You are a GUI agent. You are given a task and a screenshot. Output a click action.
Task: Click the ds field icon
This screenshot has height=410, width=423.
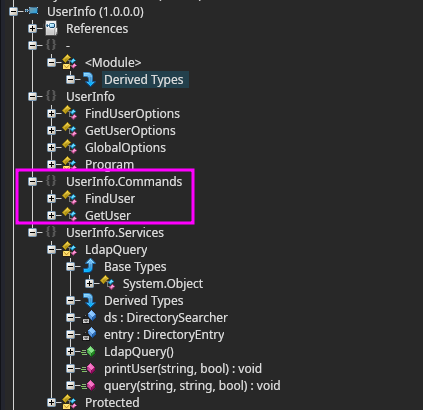coord(89,317)
